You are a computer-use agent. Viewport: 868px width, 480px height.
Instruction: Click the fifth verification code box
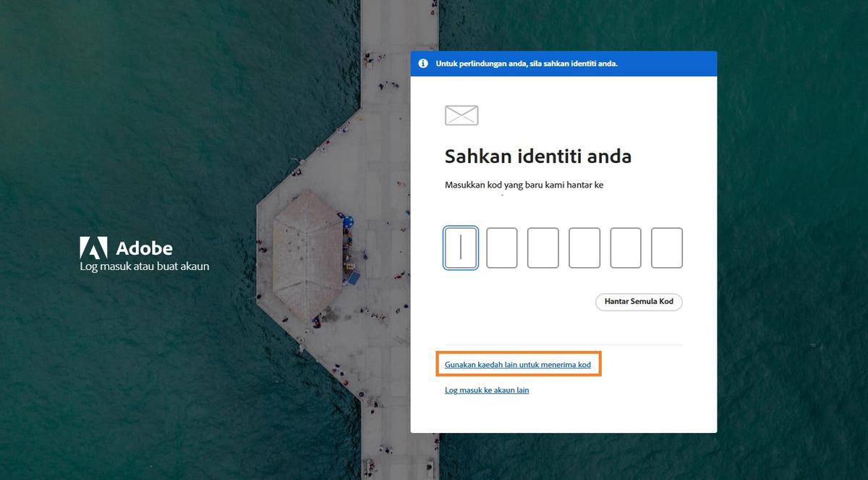(626, 247)
